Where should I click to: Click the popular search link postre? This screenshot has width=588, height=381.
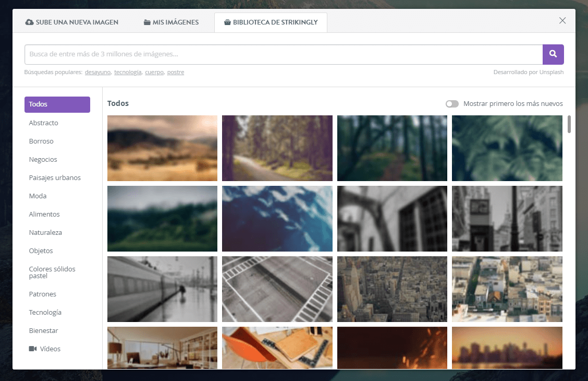tap(176, 72)
